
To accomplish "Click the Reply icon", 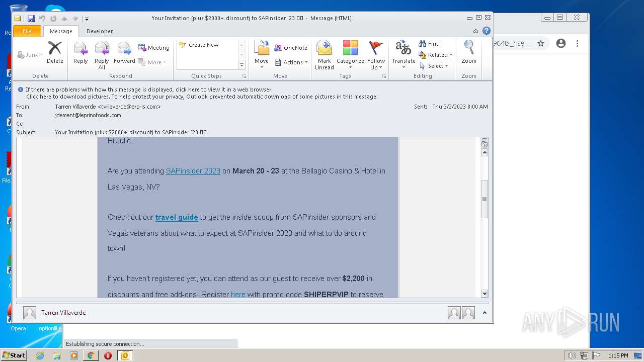I will click(x=80, y=52).
